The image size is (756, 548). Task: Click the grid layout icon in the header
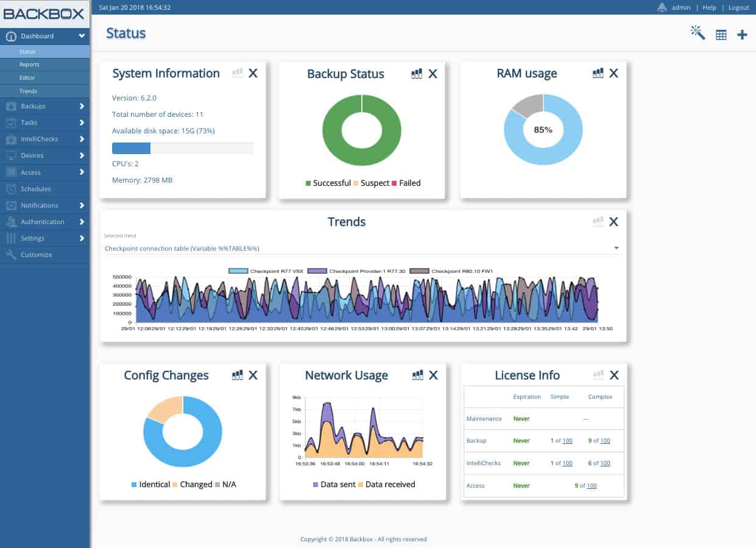point(721,35)
